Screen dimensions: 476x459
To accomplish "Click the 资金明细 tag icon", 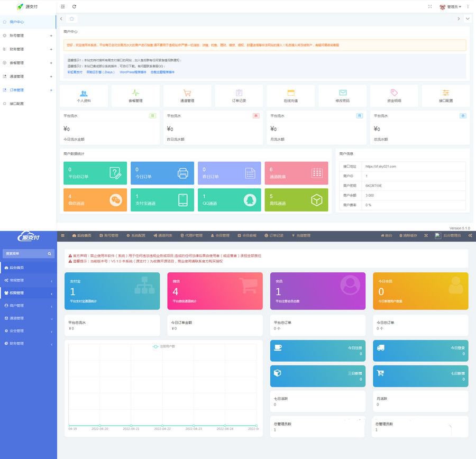I will pos(394,93).
